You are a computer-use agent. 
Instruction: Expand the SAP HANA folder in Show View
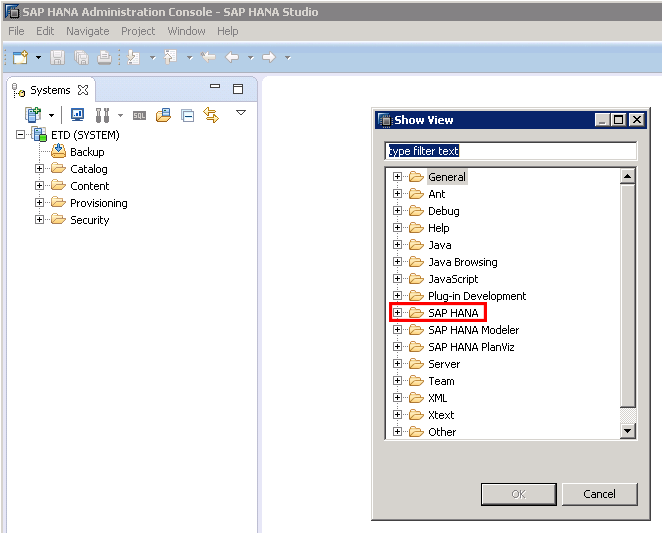click(397, 313)
